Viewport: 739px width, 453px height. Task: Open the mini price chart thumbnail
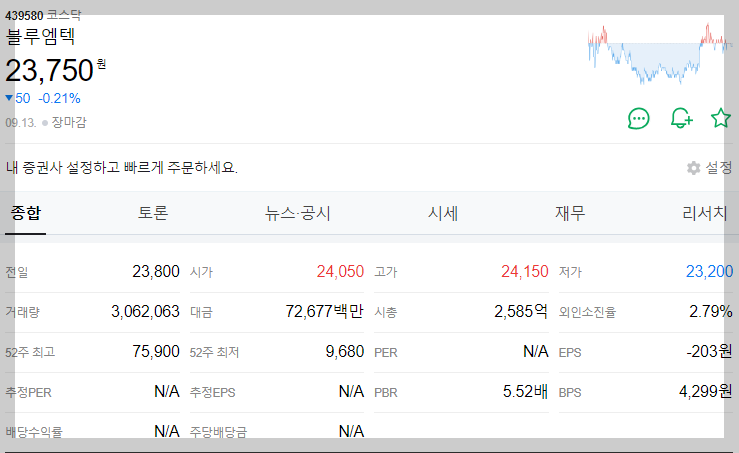[660, 53]
